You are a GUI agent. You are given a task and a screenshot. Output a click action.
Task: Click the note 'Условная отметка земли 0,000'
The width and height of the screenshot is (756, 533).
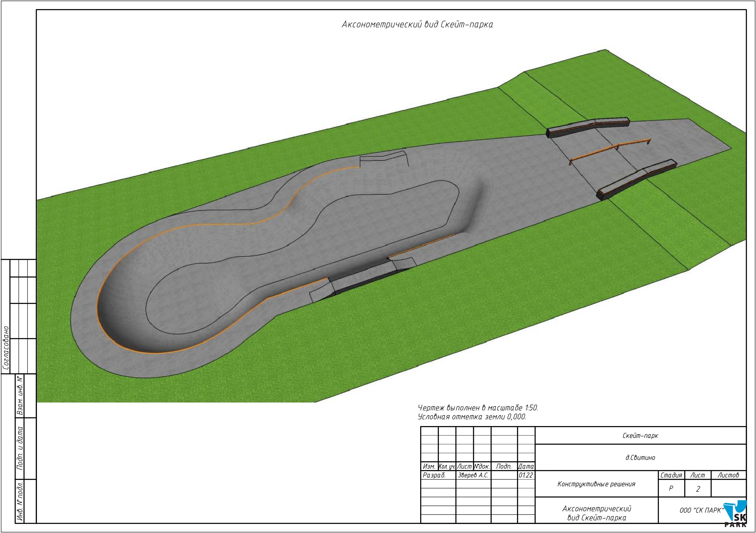click(x=472, y=417)
